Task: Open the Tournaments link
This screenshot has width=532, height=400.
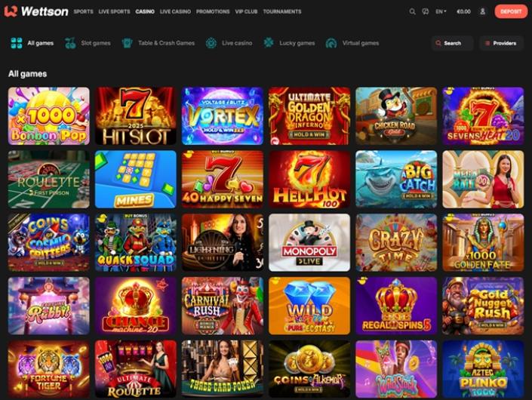Action: click(282, 11)
